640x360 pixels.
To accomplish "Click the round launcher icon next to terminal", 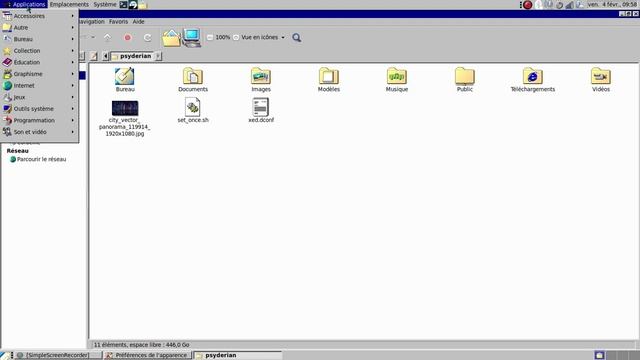I will (133, 4).
